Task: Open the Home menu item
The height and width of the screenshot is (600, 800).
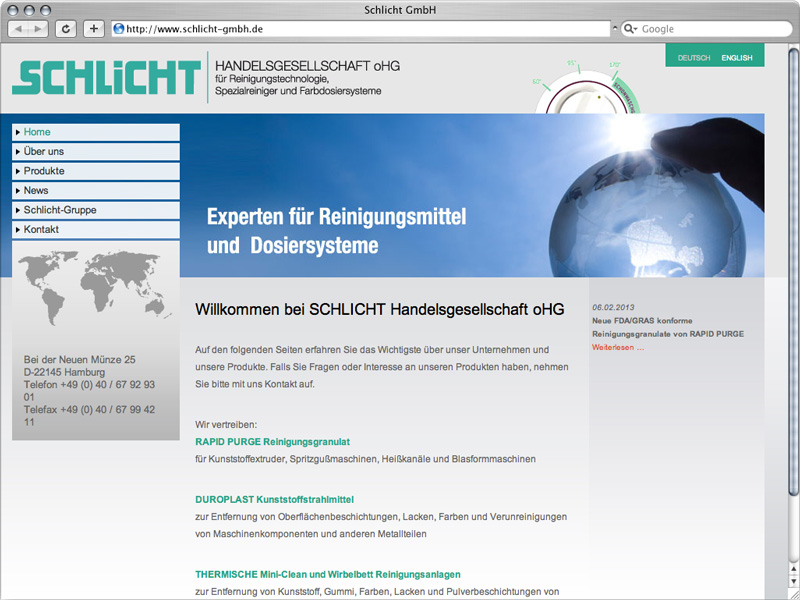Action: coord(96,132)
